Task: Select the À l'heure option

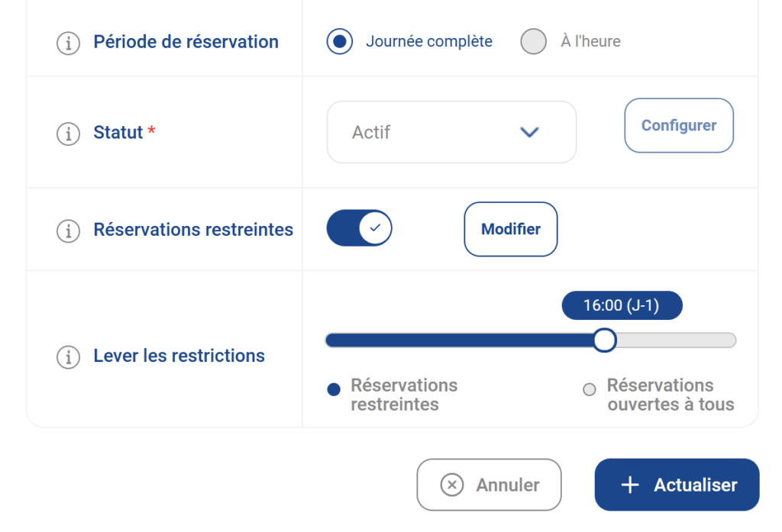Action: tap(533, 41)
